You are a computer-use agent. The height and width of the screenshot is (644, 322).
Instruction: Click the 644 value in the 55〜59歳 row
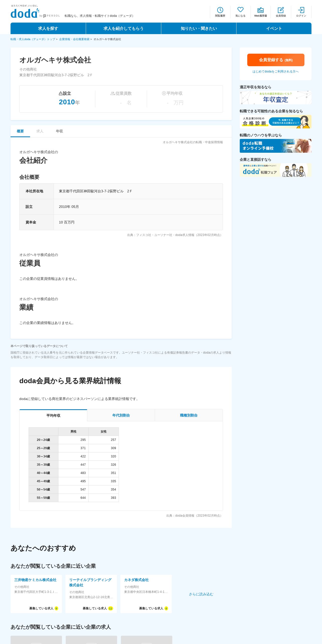pyautogui.click(x=83, y=498)
